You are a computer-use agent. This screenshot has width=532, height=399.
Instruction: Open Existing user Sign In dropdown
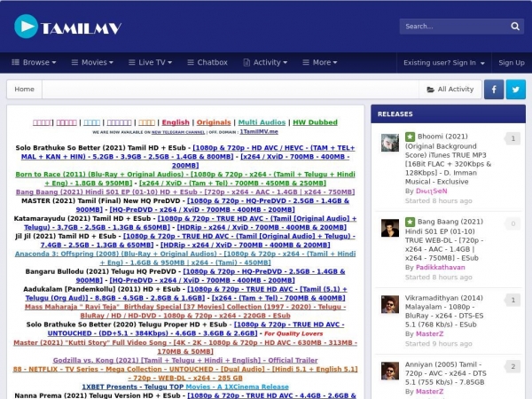pos(444,63)
